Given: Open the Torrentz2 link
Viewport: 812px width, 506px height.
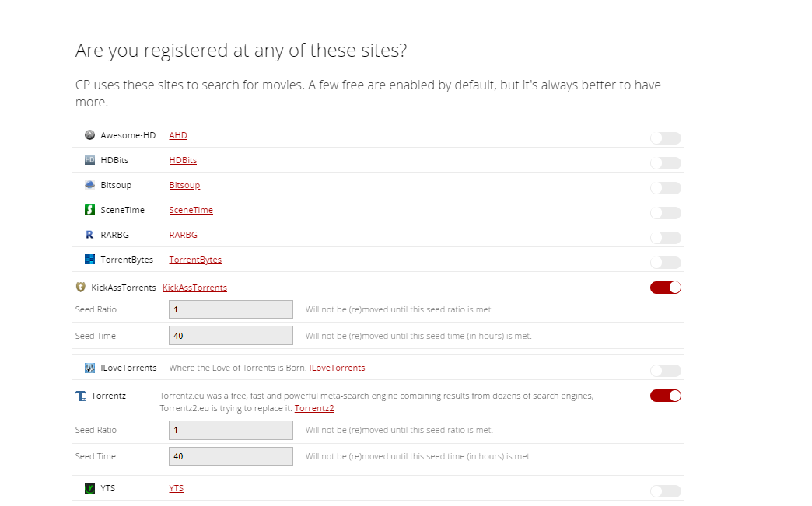Looking at the screenshot, I should tap(314, 408).
